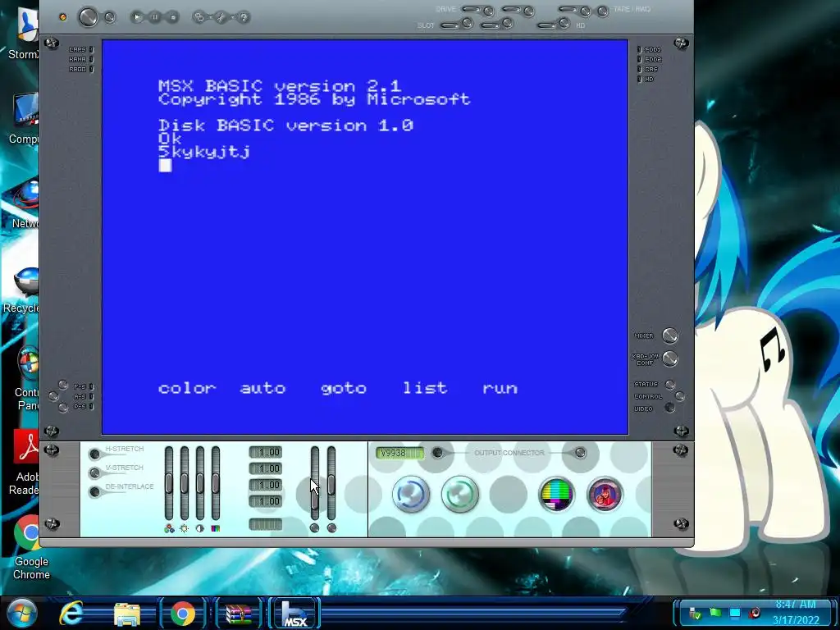Click the blank display below the 1.00 fields

point(266,524)
